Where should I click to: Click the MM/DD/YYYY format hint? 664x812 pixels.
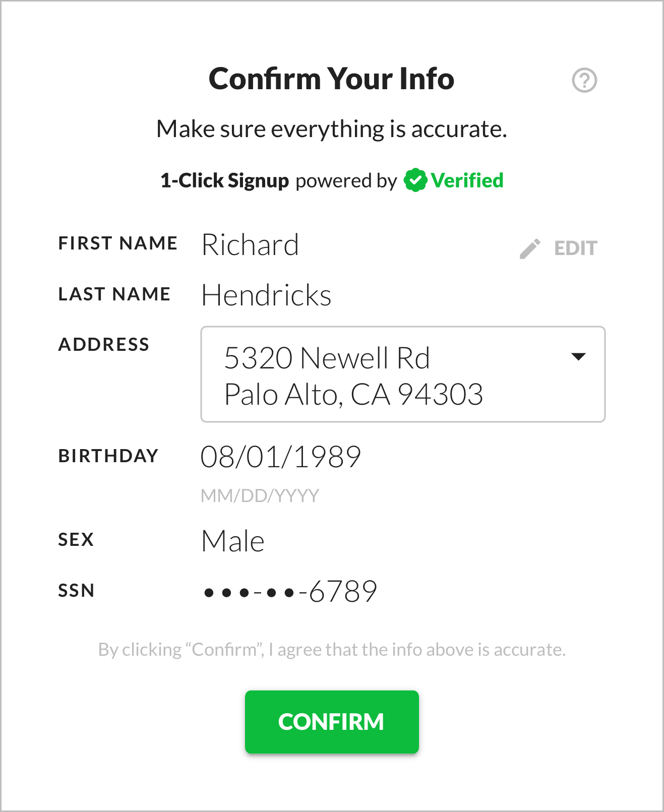point(260,496)
